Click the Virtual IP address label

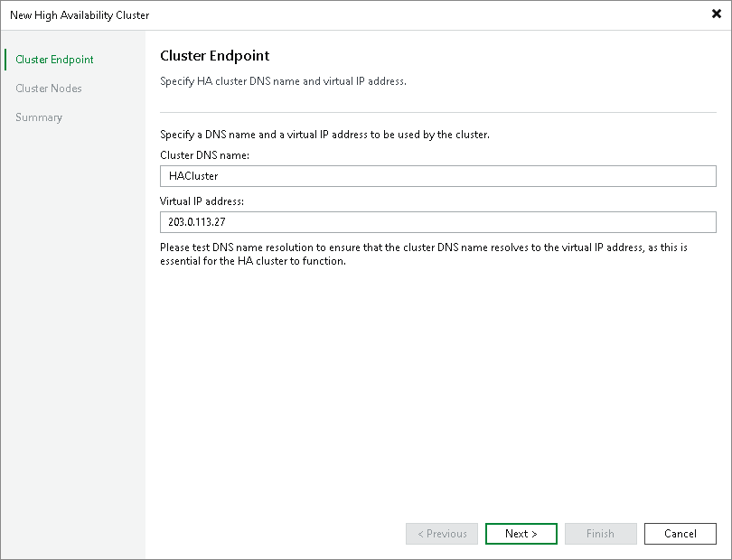click(201, 201)
